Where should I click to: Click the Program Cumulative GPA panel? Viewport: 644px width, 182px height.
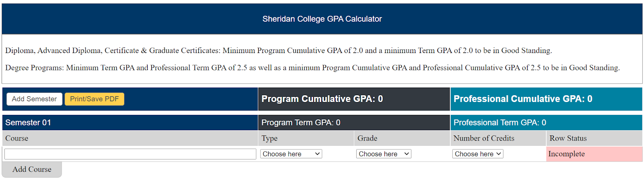point(322,99)
